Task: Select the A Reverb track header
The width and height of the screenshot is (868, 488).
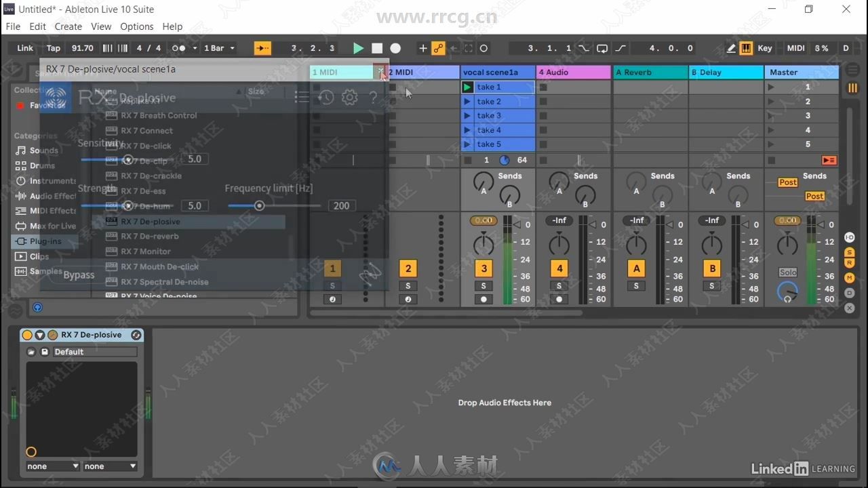Action: [650, 72]
